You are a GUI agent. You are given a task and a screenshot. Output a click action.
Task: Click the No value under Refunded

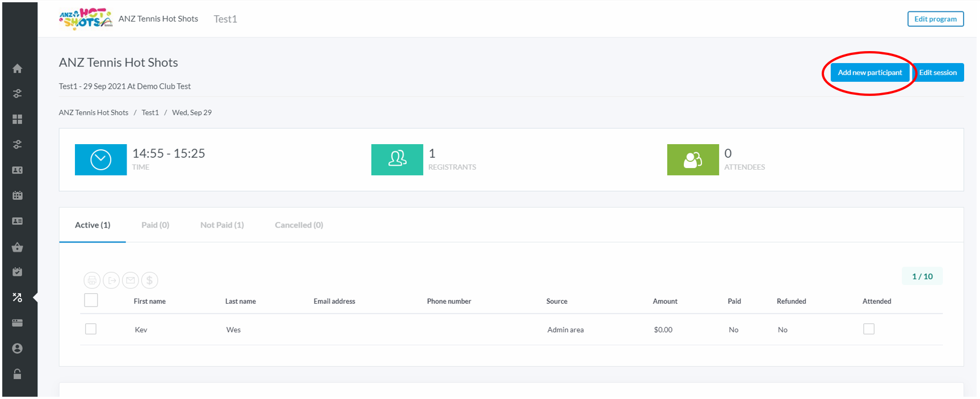point(783,330)
